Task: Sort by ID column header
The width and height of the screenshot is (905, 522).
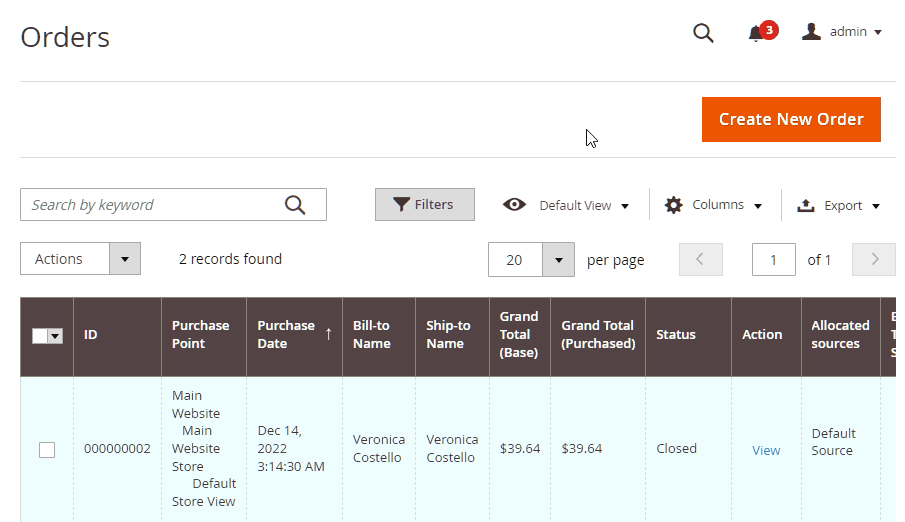Action: click(117, 335)
